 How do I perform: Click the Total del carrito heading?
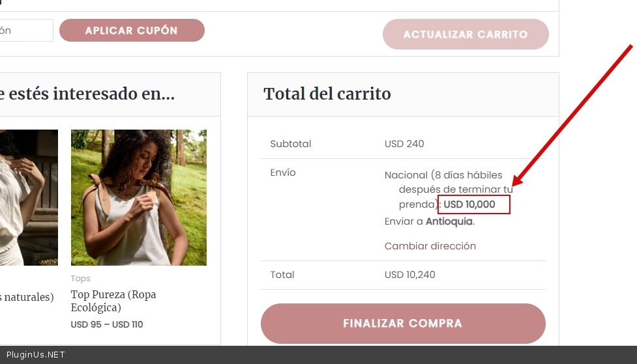327,94
